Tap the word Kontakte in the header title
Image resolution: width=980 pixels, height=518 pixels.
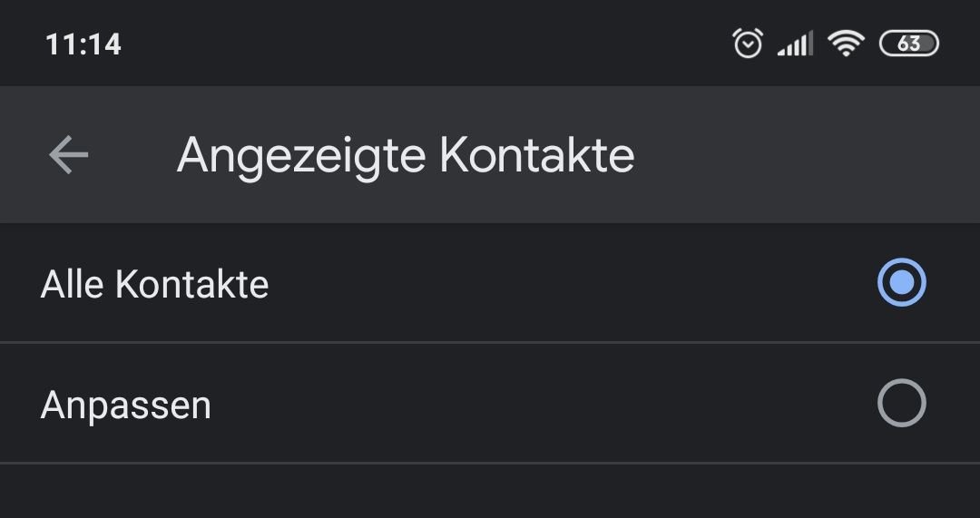[x=537, y=154]
